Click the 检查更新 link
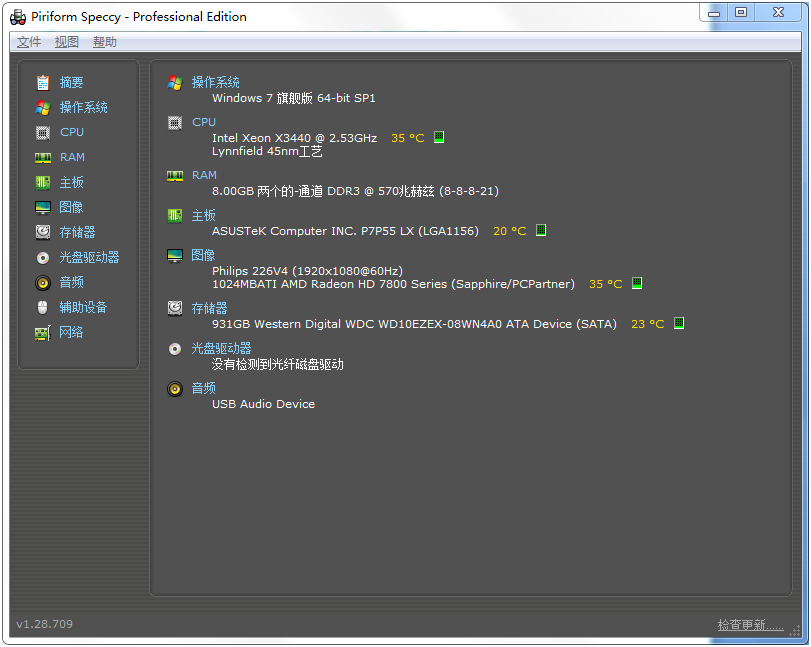This screenshot has width=811, height=647. pyautogui.click(x=750, y=625)
